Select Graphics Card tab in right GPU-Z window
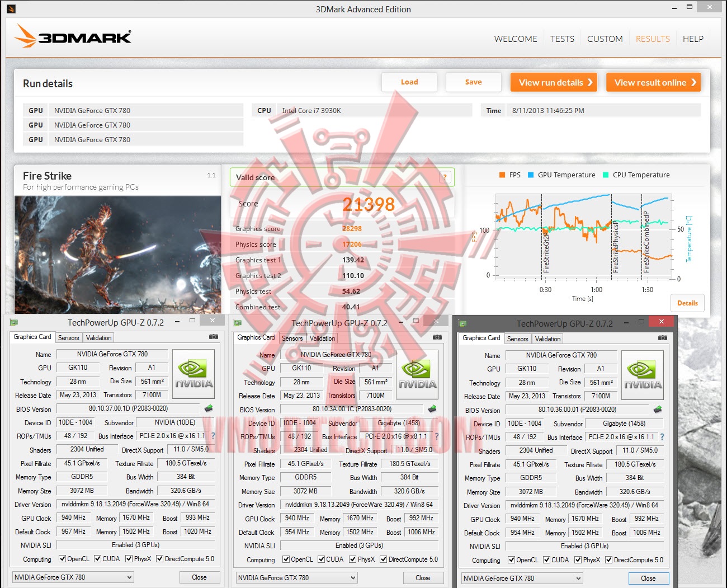The height and width of the screenshot is (588, 727). click(x=481, y=338)
